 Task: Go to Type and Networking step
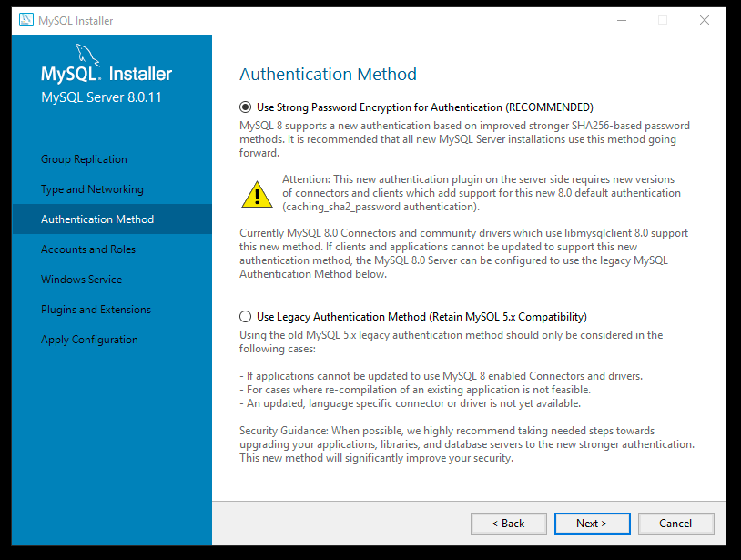click(x=92, y=189)
